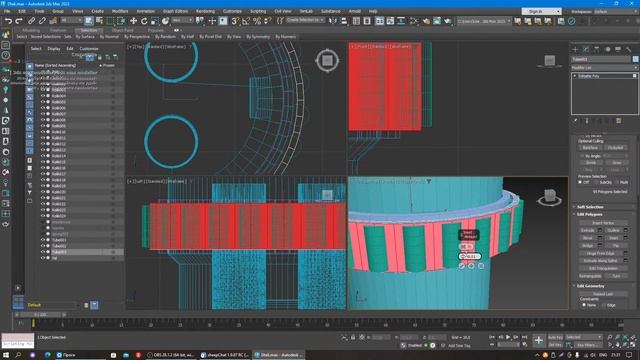
Task: Open the Rendering menu
Action: (x=205, y=11)
